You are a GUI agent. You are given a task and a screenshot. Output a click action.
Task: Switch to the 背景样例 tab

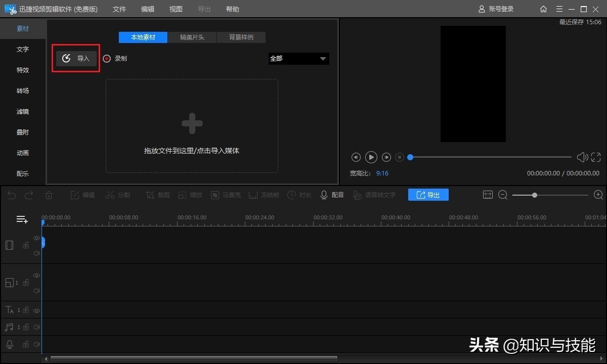tap(241, 37)
